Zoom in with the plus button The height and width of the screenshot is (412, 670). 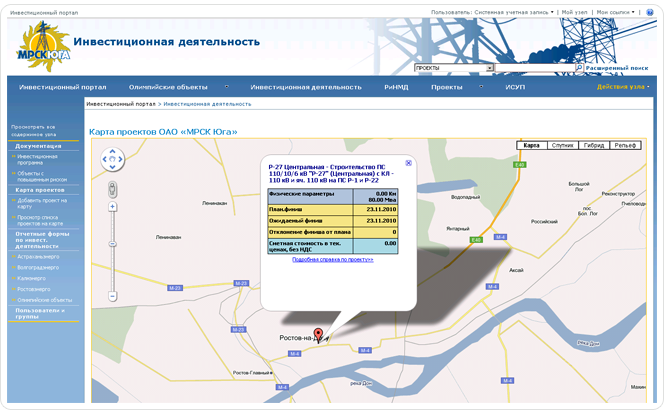[112, 207]
